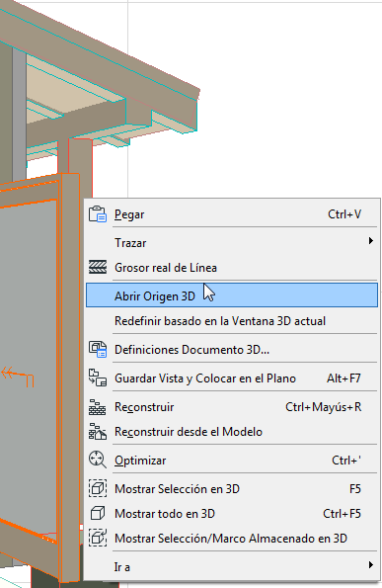Open the Trazar submenu entry
382x588 pixels.
click(x=232, y=243)
